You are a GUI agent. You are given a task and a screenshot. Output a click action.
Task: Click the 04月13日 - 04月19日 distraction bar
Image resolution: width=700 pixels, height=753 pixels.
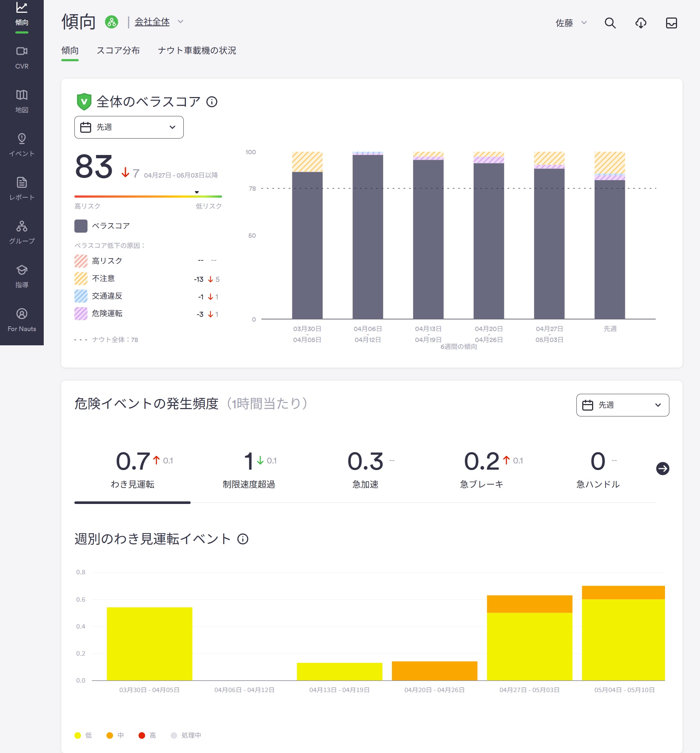(x=339, y=672)
